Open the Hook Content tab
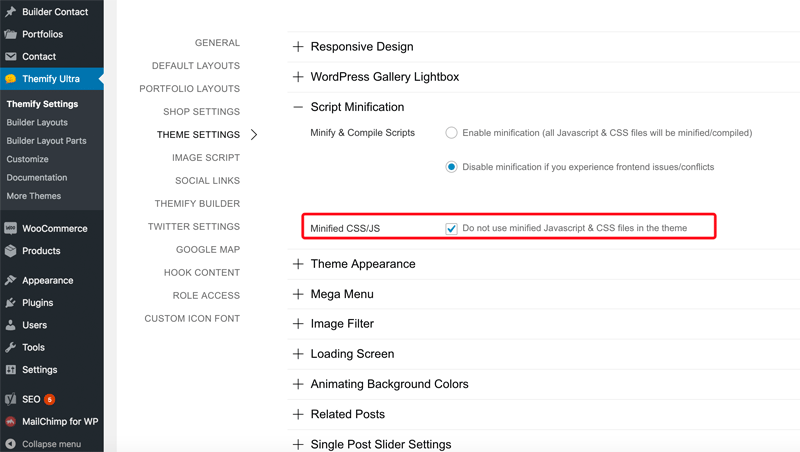The image size is (800, 452). 202,272
